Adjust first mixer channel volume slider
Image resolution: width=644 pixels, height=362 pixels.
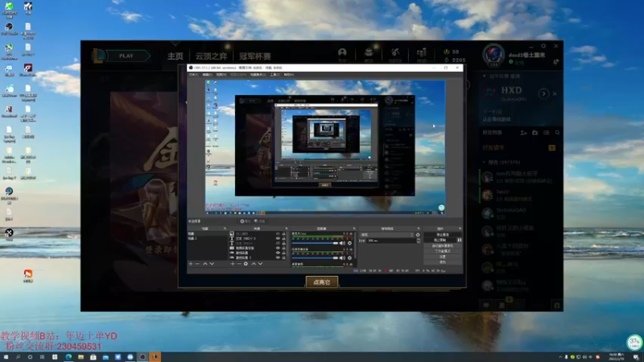coord(316,244)
